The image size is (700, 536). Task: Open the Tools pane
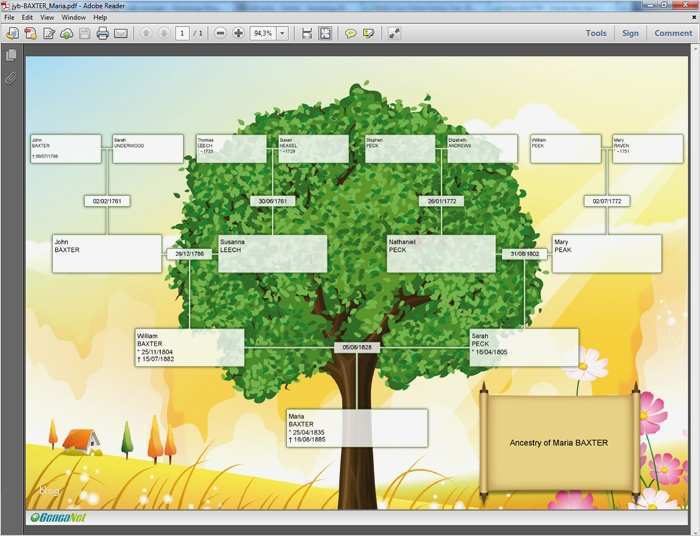[596, 33]
